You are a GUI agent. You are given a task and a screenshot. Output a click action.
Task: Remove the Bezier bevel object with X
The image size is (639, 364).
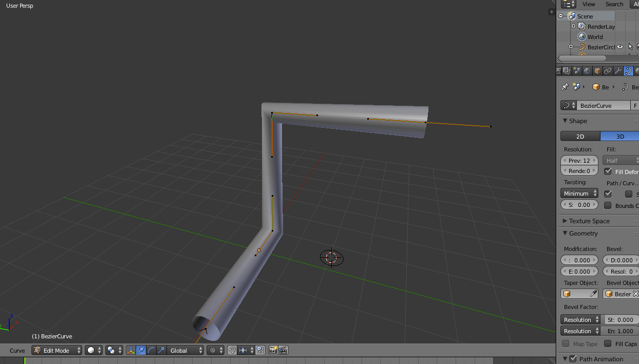click(x=637, y=294)
